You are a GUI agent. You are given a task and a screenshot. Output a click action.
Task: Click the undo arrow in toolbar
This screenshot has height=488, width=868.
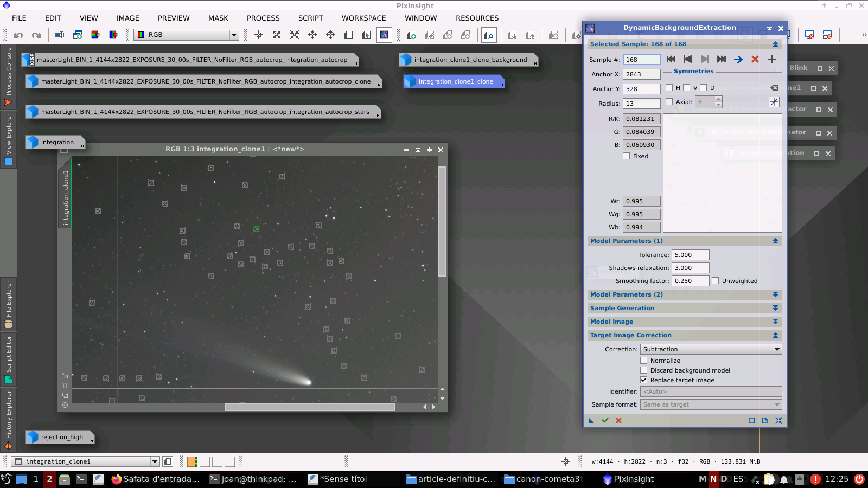coord(18,35)
